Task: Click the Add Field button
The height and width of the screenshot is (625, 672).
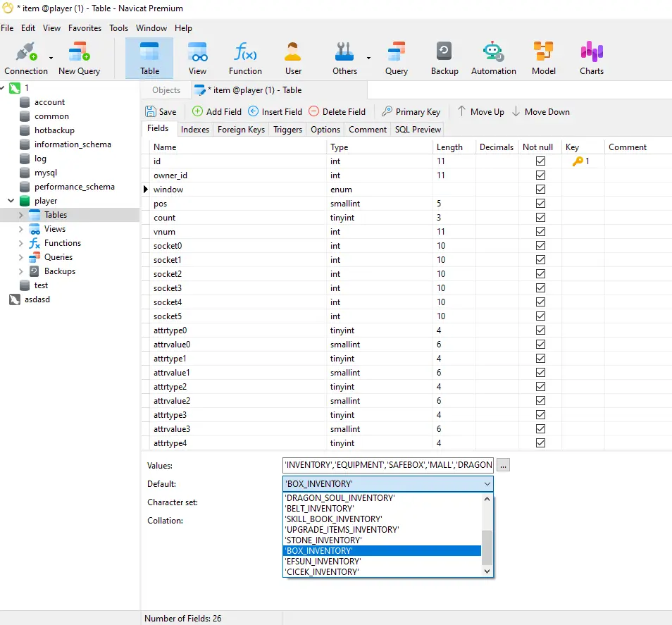Action: (216, 111)
